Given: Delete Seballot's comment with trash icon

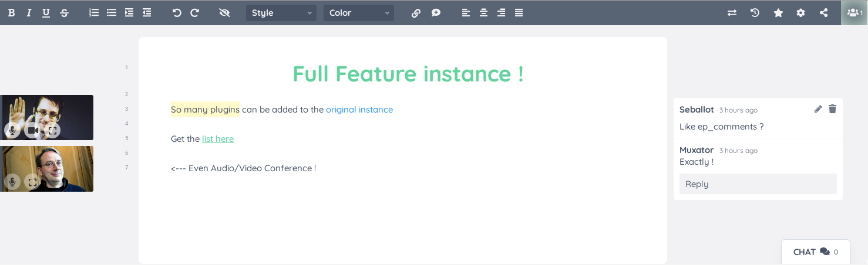Looking at the screenshot, I should pos(832,109).
